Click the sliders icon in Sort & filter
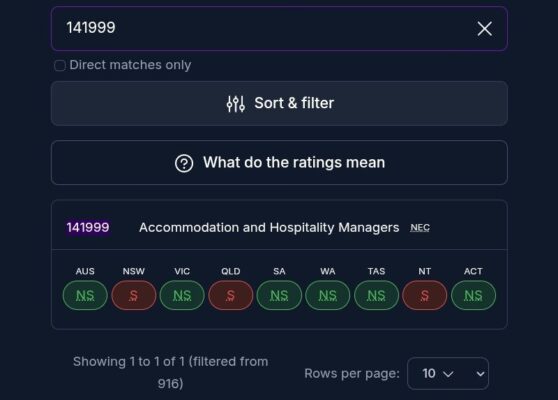558x400 pixels. [236, 104]
